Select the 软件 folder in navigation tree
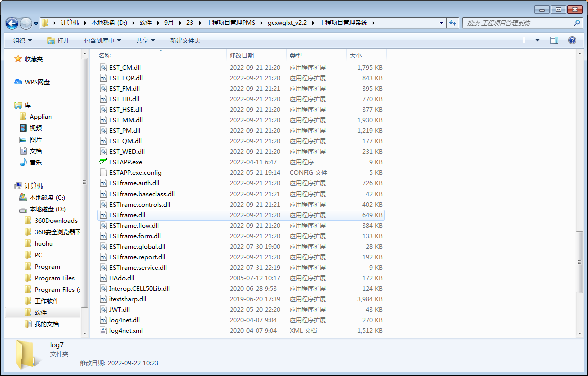 pos(41,313)
